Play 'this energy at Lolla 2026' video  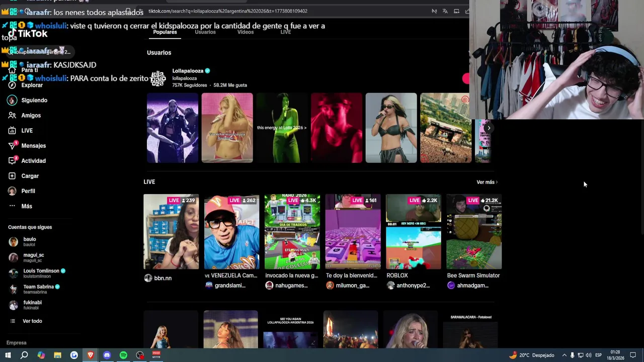click(x=282, y=128)
